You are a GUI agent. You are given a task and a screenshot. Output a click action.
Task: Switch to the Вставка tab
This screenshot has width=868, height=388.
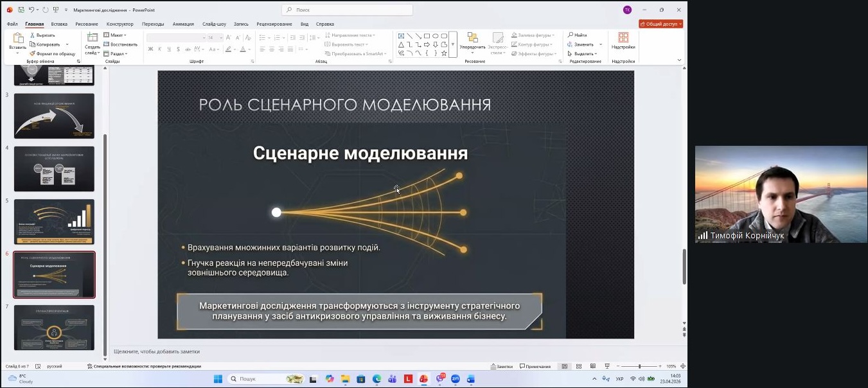click(59, 24)
